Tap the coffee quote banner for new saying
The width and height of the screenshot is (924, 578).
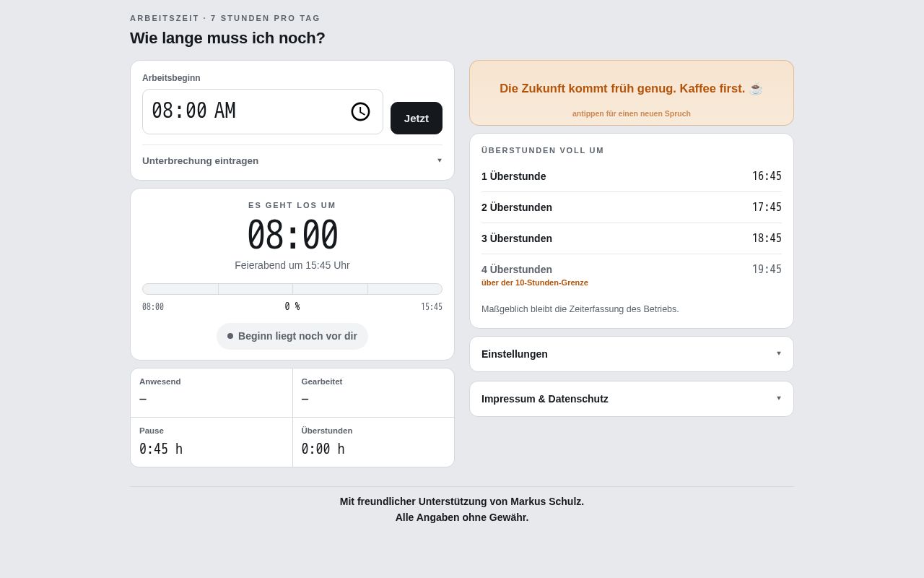632,93
